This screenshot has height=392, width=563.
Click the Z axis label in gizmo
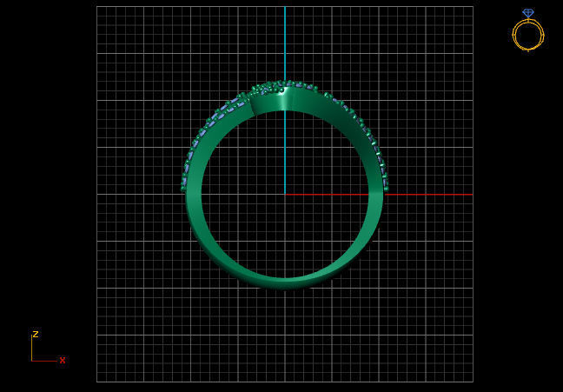tap(36, 334)
